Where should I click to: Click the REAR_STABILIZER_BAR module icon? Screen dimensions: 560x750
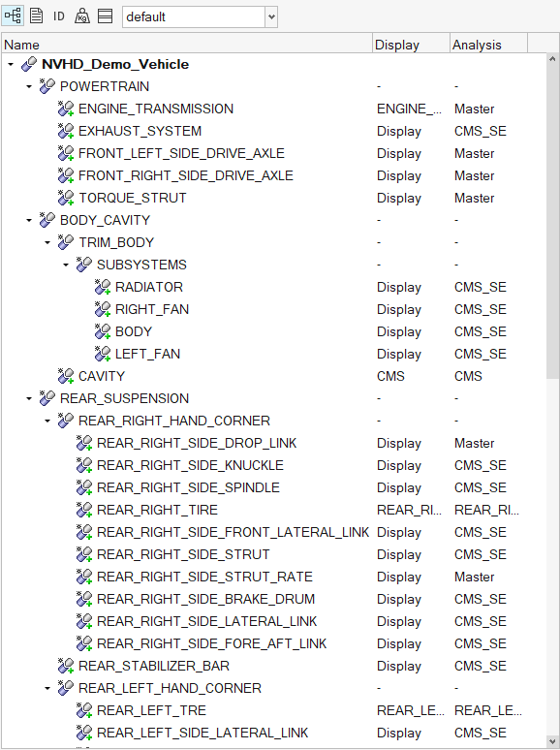(x=66, y=666)
